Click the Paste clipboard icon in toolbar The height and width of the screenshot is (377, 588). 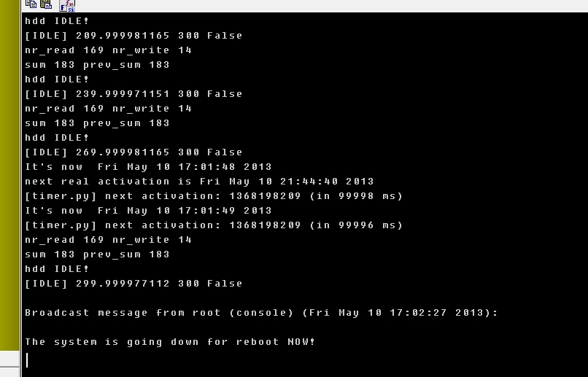point(46,4)
